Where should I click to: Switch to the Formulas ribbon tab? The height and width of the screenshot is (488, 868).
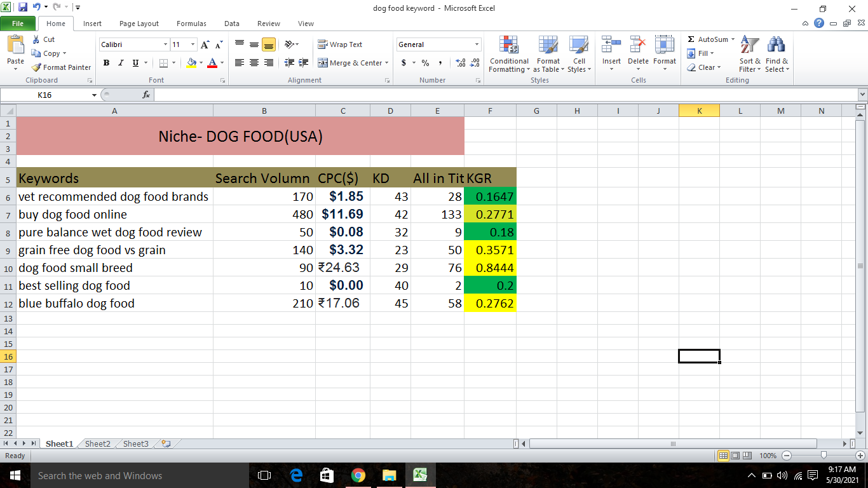191,23
